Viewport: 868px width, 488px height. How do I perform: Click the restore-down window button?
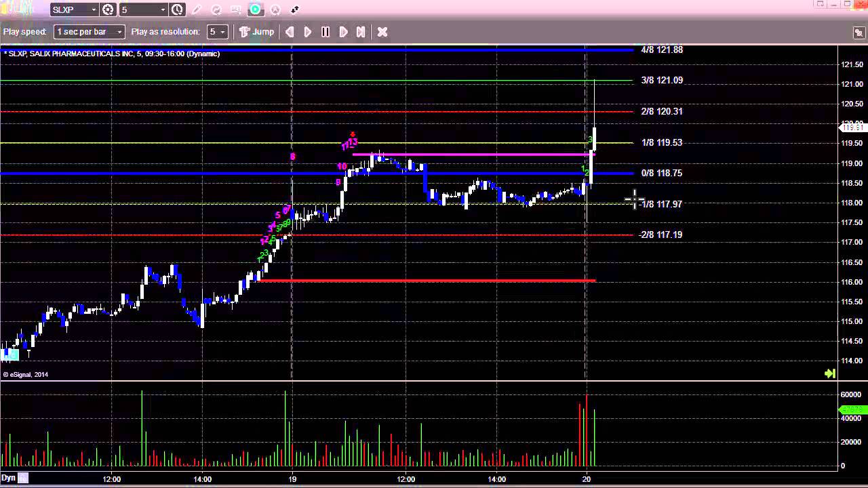pyautogui.click(x=846, y=3)
